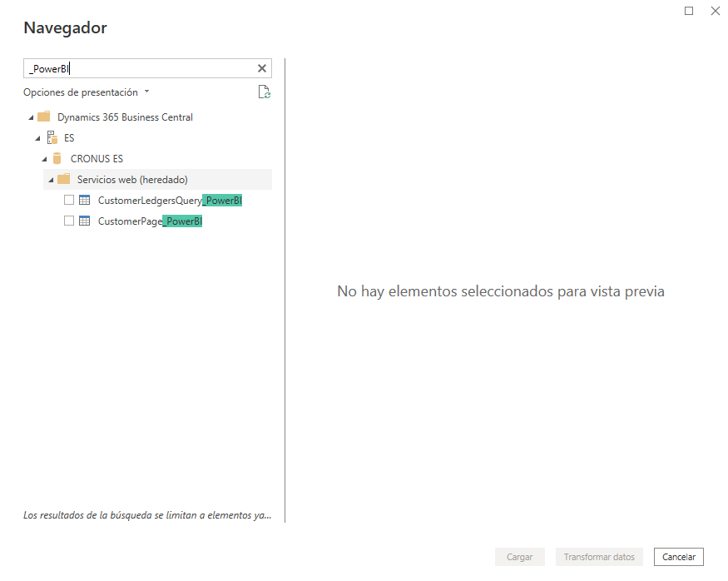Click the CustomerPage_PowerBI table icon
This screenshot has width=728, height=581.
coord(85,221)
